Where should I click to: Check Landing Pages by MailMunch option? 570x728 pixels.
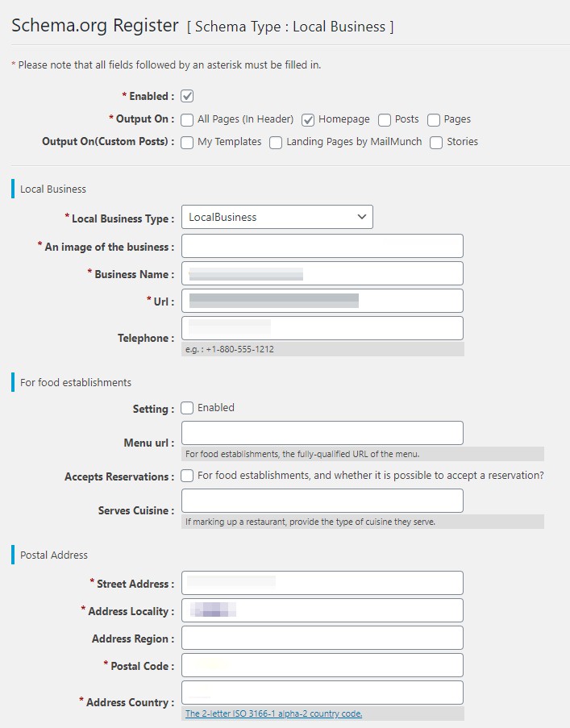click(x=276, y=143)
